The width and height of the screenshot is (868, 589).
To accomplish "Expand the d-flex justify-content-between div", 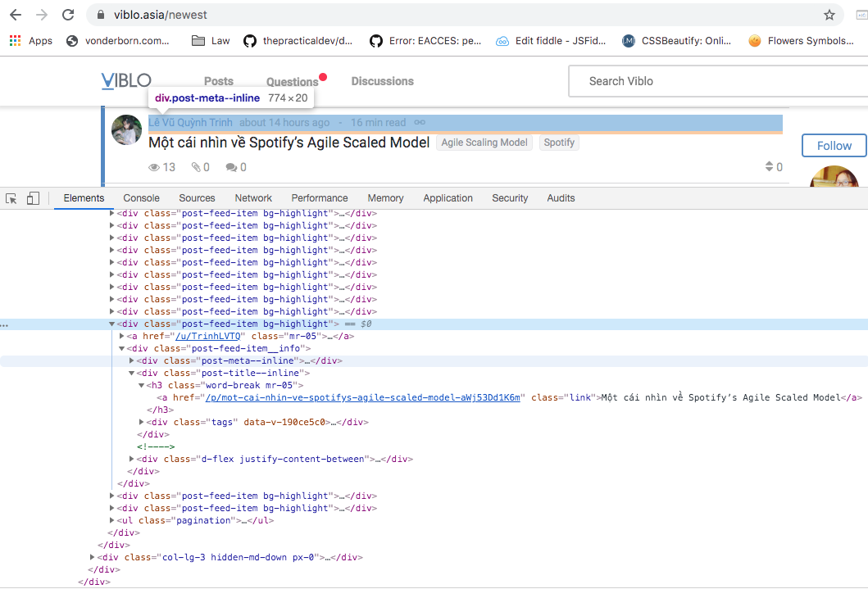I will [x=132, y=459].
